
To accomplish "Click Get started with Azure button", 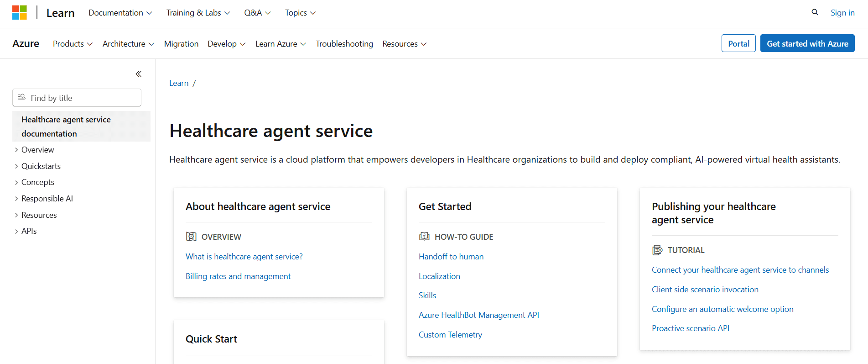I will click(807, 43).
